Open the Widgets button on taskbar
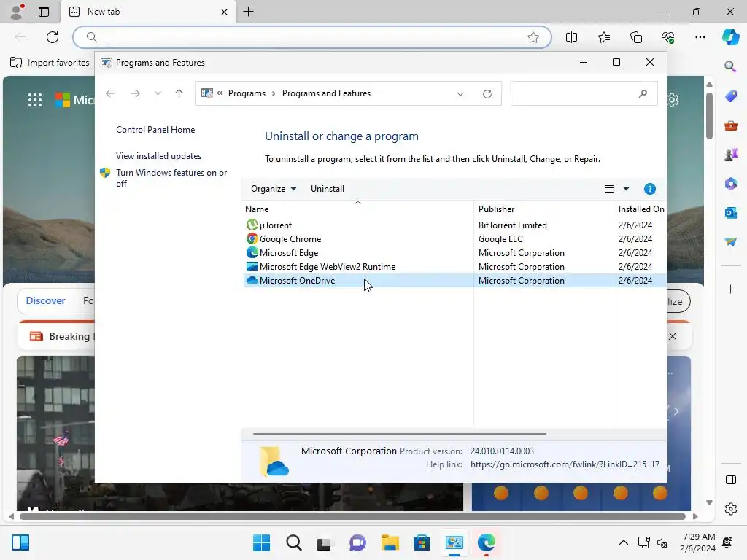 [20, 542]
